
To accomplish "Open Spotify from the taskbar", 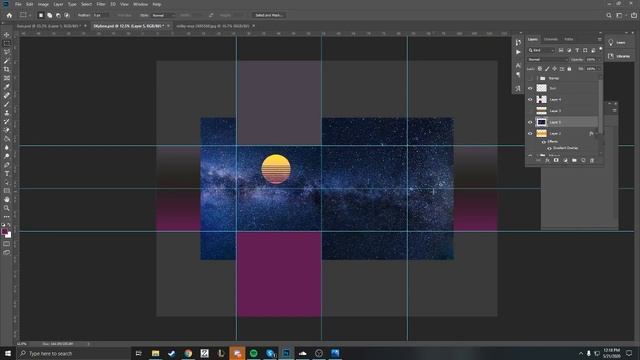I will (253, 353).
